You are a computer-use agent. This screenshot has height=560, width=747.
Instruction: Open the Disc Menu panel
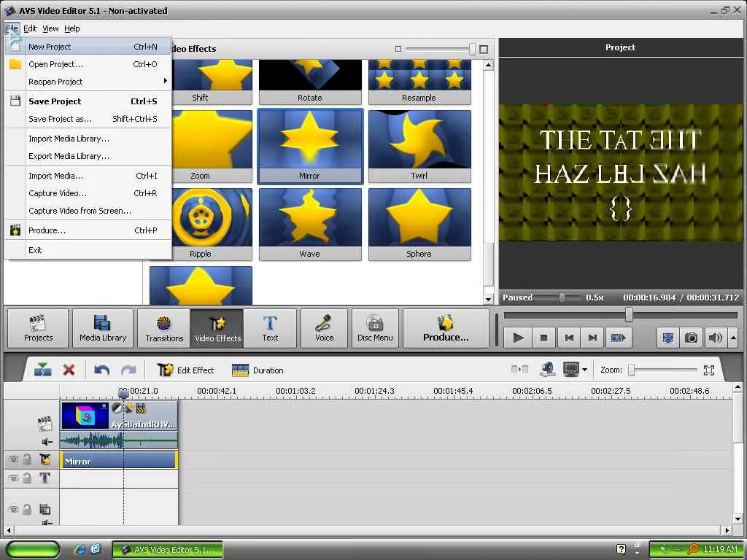[x=375, y=329]
